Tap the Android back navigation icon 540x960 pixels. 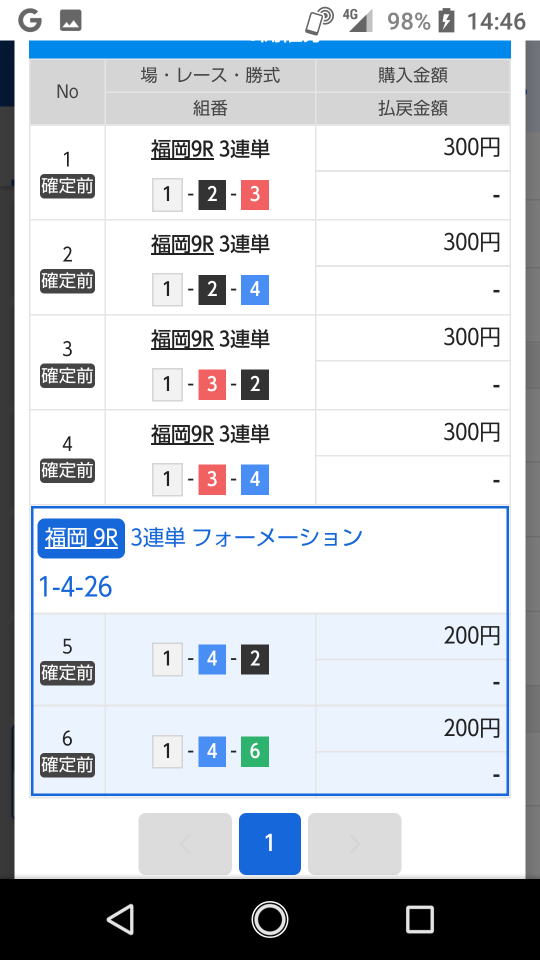121,919
